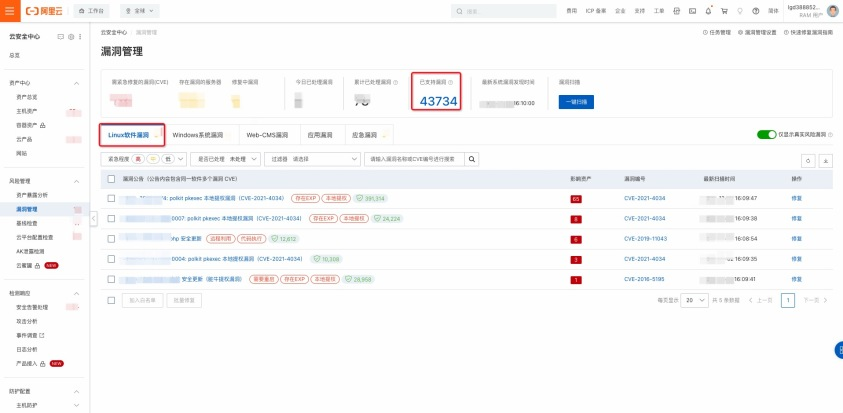This screenshot has width=843, height=413.
Task: Switch to Windows系统漏洞 tab
Action: coord(197,135)
